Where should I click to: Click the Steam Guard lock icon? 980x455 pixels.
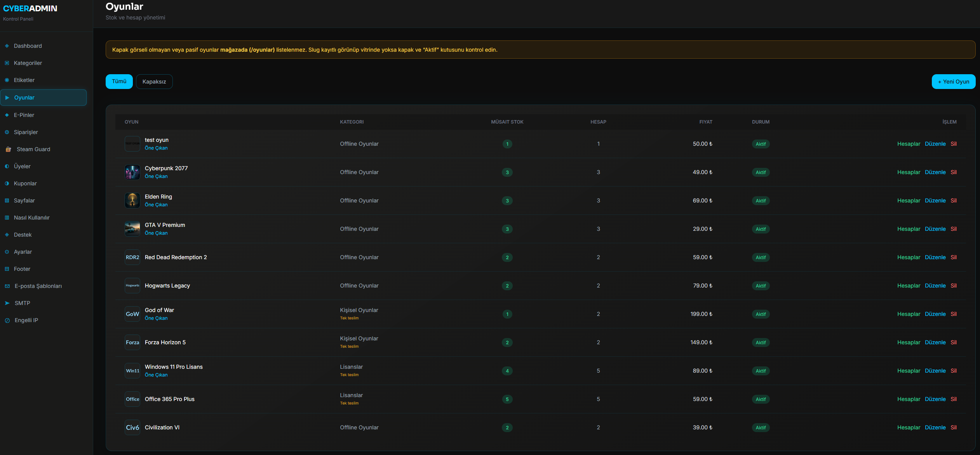click(x=8, y=149)
